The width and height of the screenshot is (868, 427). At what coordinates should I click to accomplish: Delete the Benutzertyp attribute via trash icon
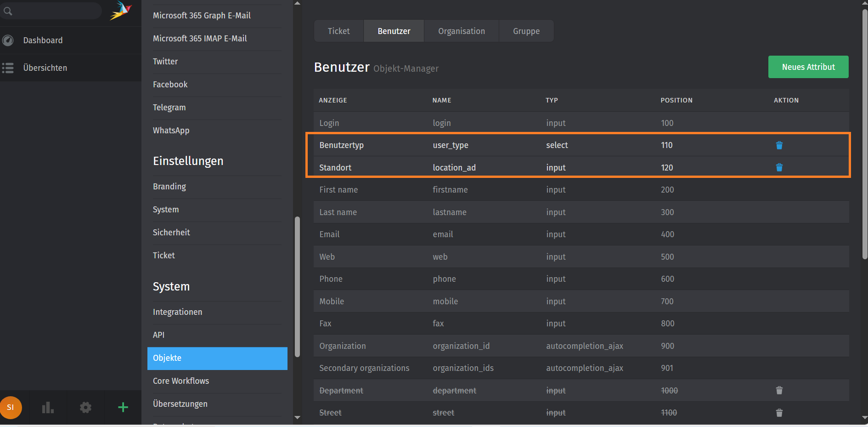(x=779, y=145)
